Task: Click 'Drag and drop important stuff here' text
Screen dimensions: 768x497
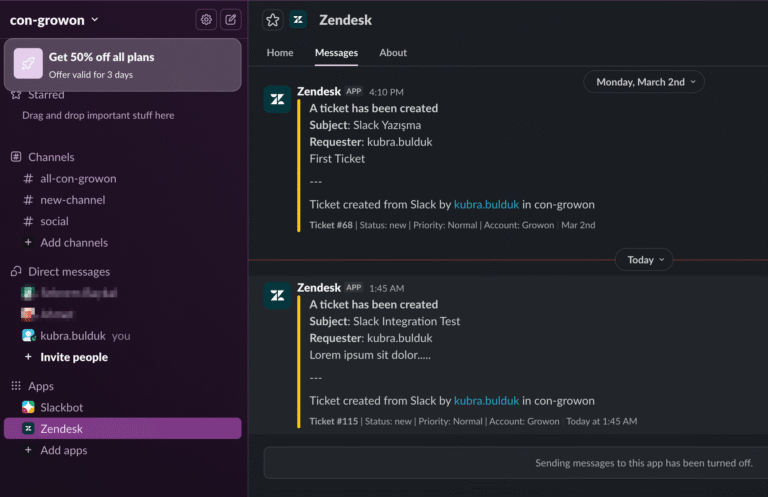Action: [98, 116]
